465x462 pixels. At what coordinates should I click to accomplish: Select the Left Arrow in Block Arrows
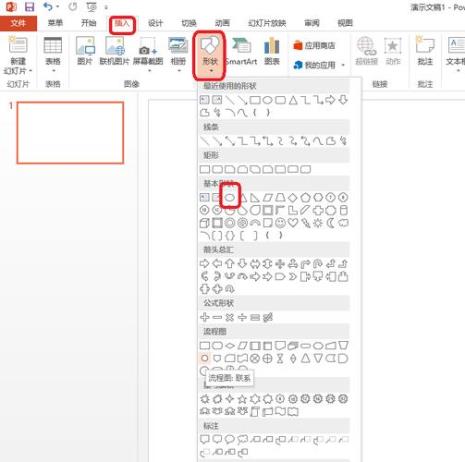(217, 264)
